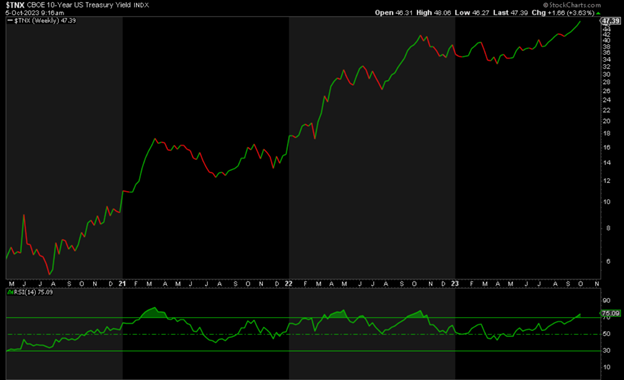
Task: Click the Last value 47.39 in header
Action: point(519,13)
